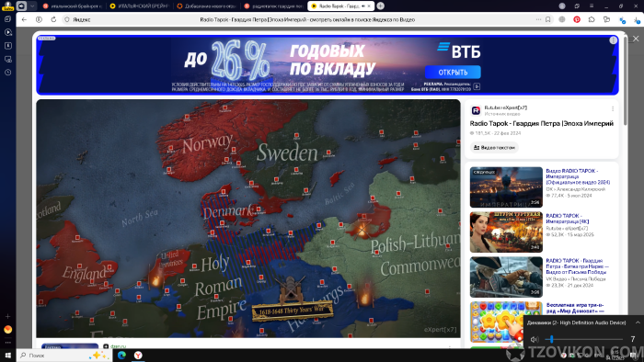Reload the page with the refresh icon
This screenshot has width=644, height=362.
[53, 19]
